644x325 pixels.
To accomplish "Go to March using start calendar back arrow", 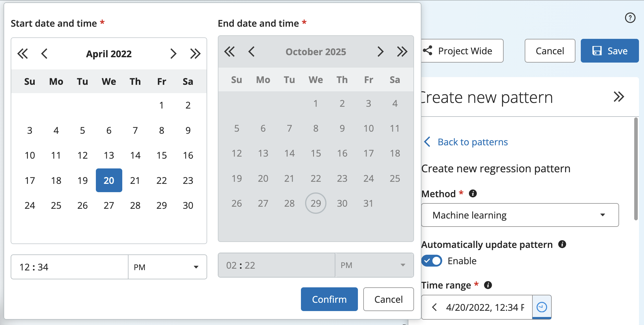I will pos(45,54).
